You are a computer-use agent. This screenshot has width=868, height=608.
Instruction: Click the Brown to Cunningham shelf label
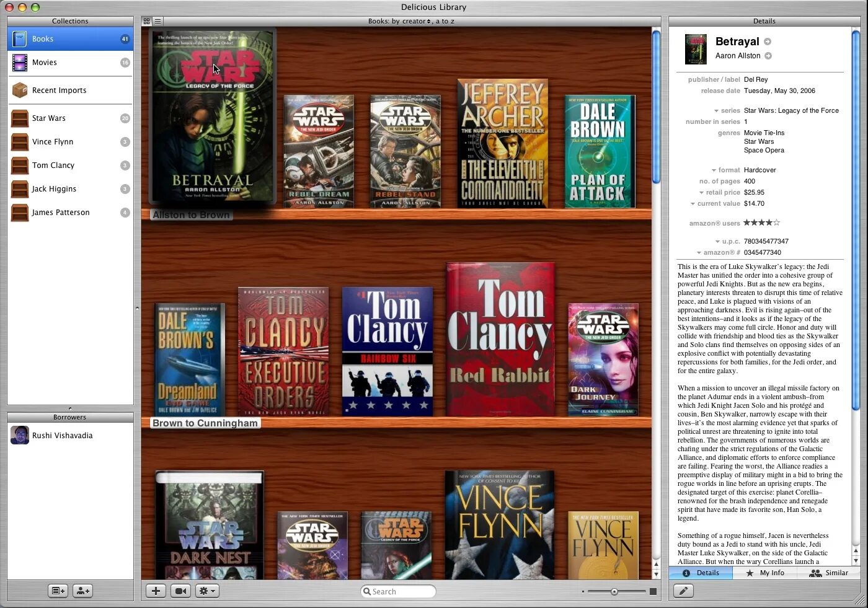pyautogui.click(x=205, y=423)
